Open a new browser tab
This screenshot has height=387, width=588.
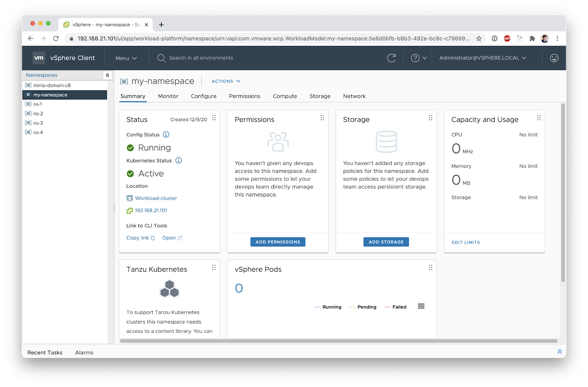coord(161,25)
